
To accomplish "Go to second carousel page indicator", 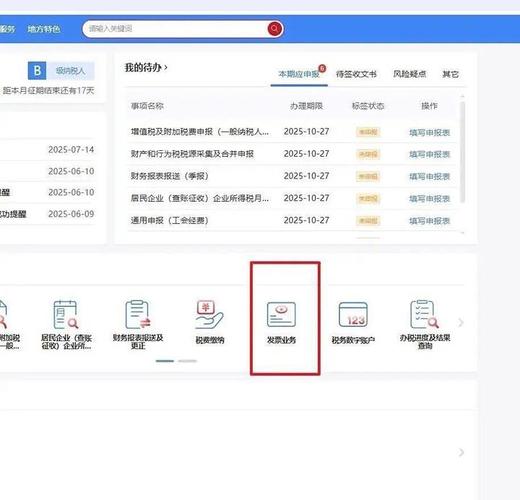I will pyautogui.click(x=187, y=361).
